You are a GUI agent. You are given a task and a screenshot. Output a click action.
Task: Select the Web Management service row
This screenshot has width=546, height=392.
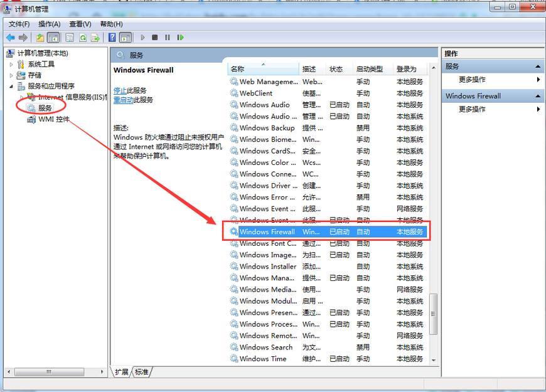[328, 82]
